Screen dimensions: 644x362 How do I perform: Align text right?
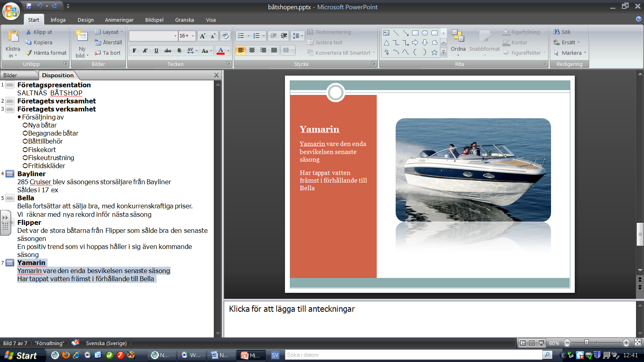pyautogui.click(x=263, y=50)
